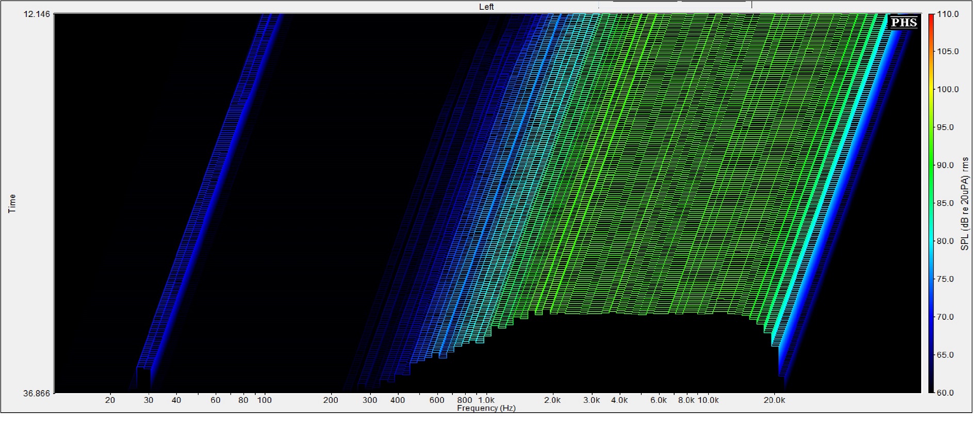Click the 10.0k frequency tick label
The height and width of the screenshot is (422, 980).
coord(708,400)
